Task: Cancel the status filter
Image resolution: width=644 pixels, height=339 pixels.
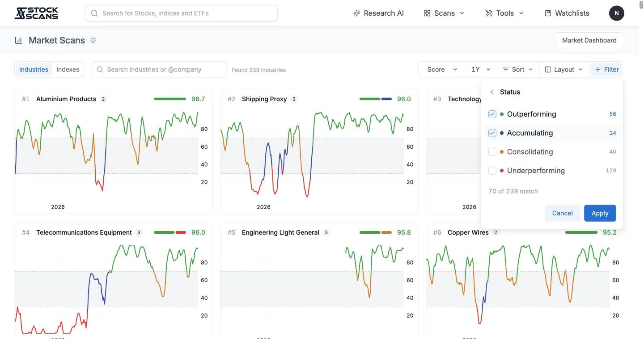Action: pyautogui.click(x=563, y=213)
